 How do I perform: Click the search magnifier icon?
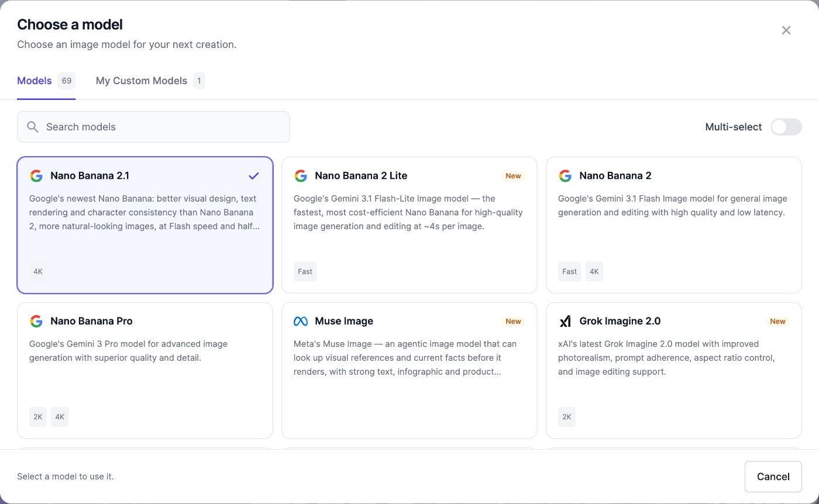pyautogui.click(x=33, y=127)
